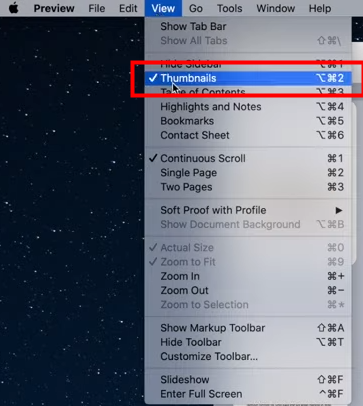Screen dimensions: 363x406
Task: Choose Highlights and Notes sidebar view
Action: [248, 107]
